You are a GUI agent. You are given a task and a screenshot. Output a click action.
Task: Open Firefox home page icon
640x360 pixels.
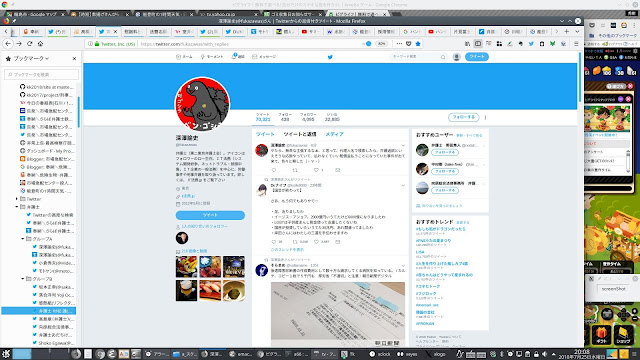[x=40, y=44]
